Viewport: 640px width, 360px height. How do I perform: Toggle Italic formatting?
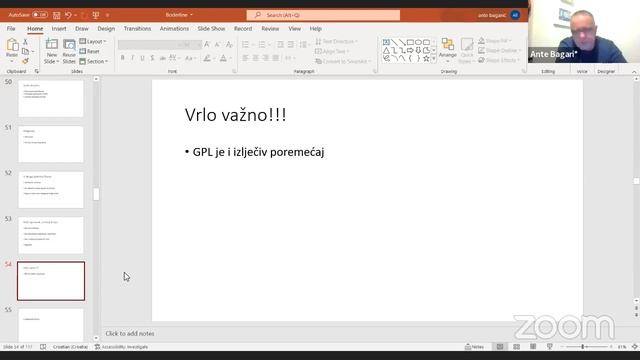133,58
